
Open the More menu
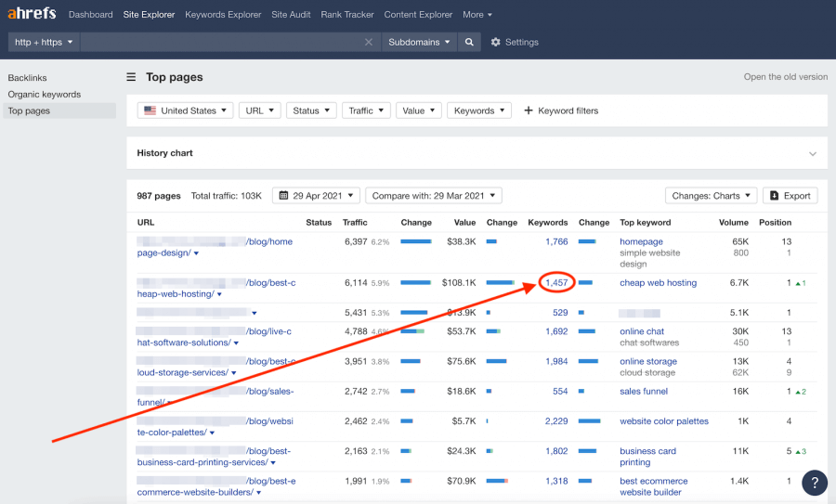(477, 14)
